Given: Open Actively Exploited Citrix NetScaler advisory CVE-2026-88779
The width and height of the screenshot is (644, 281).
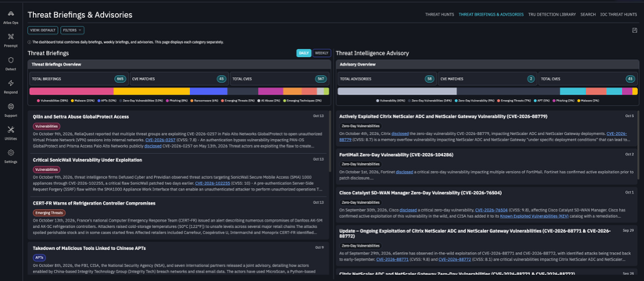Looking at the screenshot, I should tap(444, 116).
